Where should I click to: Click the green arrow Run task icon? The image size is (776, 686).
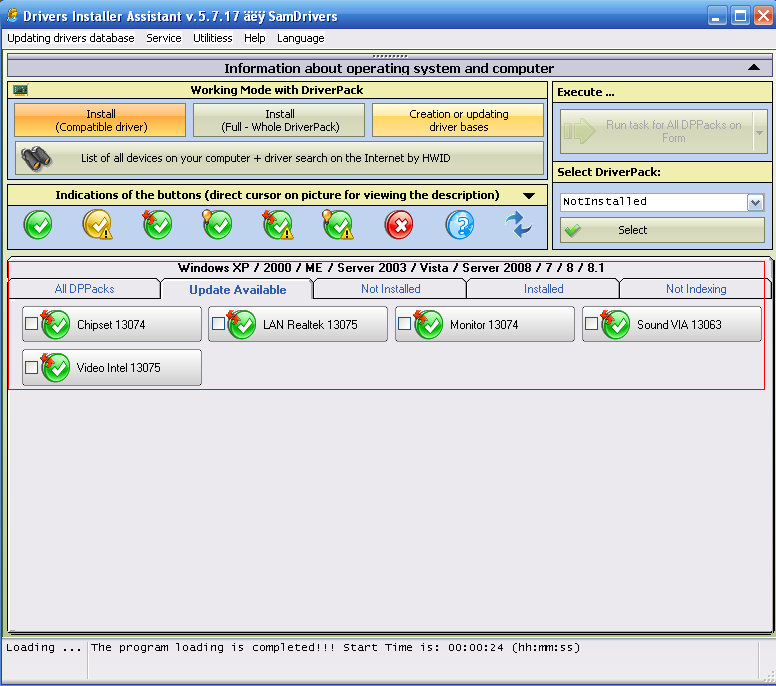tap(580, 131)
